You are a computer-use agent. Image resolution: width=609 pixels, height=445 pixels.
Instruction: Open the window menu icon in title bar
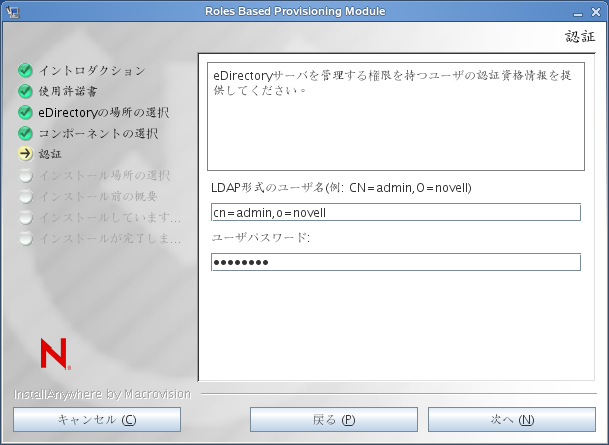click(x=13, y=12)
